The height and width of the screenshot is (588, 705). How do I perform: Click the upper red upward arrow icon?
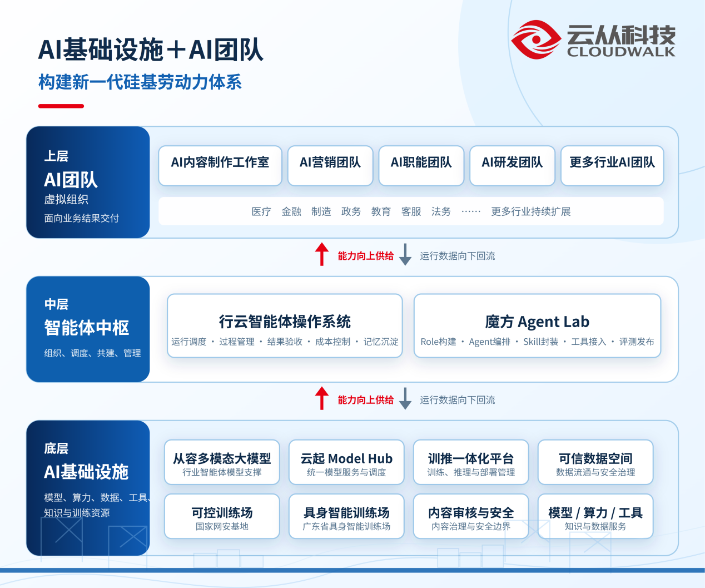click(322, 254)
